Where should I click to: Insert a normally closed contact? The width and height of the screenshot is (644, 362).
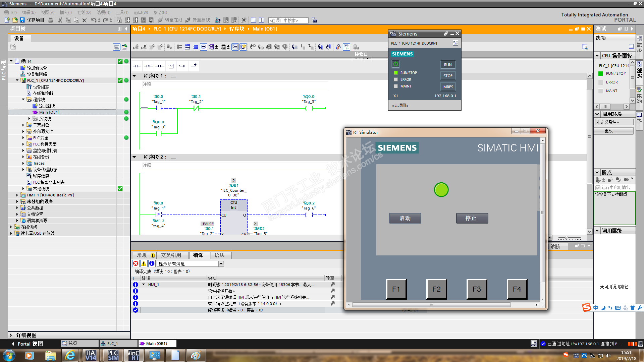pos(148,66)
